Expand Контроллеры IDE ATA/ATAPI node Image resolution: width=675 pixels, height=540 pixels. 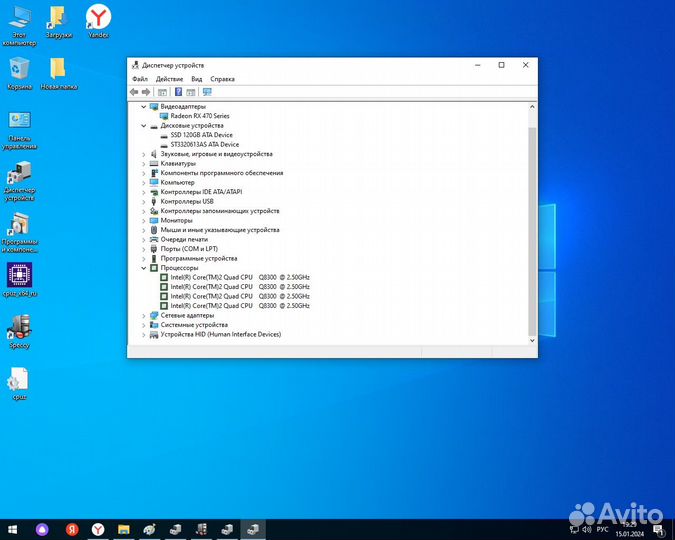click(144, 192)
